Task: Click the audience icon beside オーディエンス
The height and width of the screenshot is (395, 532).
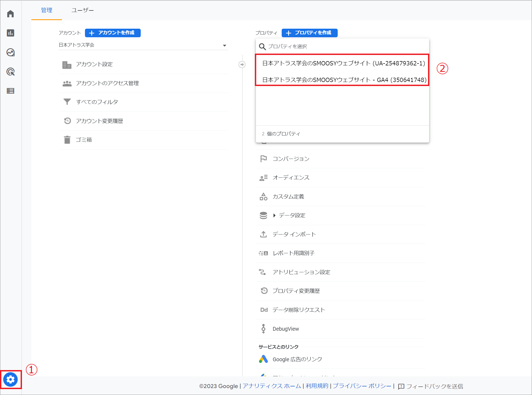Action: coord(263,178)
